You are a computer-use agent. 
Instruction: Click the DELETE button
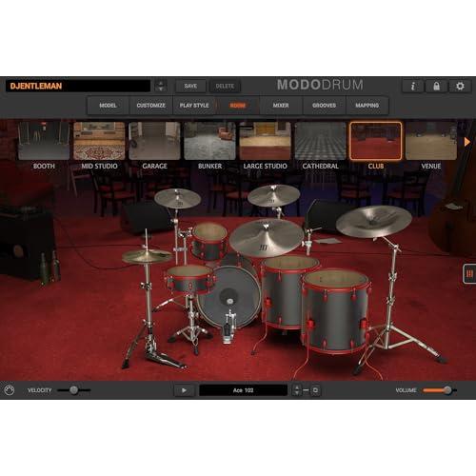point(225,86)
